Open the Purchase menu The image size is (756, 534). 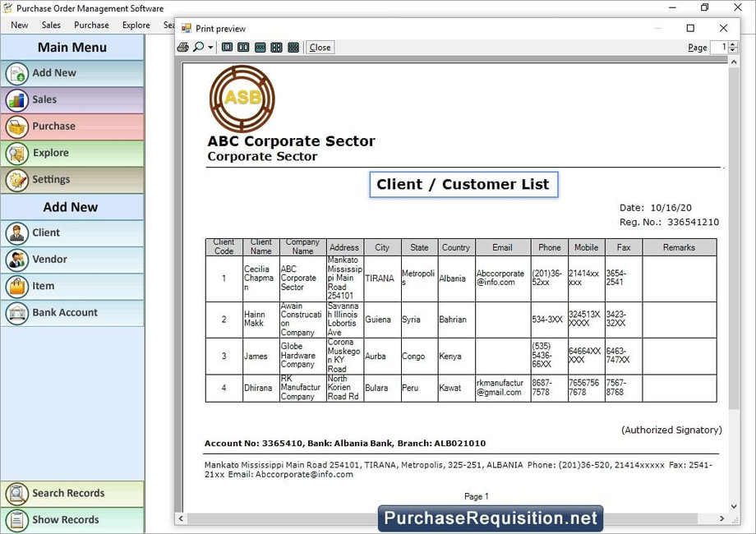click(x=90, y=25)
